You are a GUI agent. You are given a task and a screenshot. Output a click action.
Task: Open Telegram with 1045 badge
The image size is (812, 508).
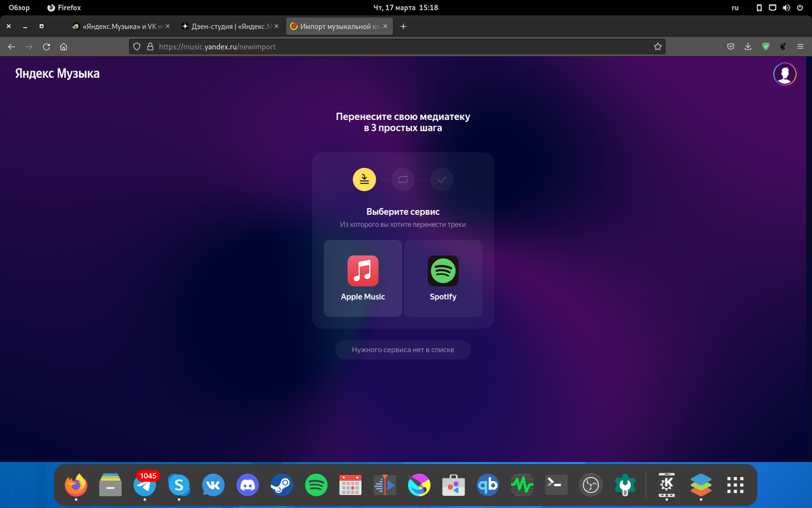click(145, 484)
